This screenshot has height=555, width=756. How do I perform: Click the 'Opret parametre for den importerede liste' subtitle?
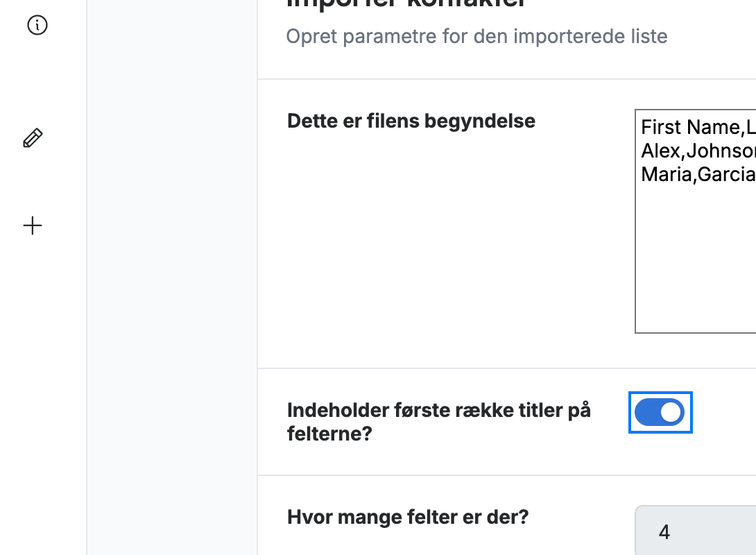click(x=477, y=36)
